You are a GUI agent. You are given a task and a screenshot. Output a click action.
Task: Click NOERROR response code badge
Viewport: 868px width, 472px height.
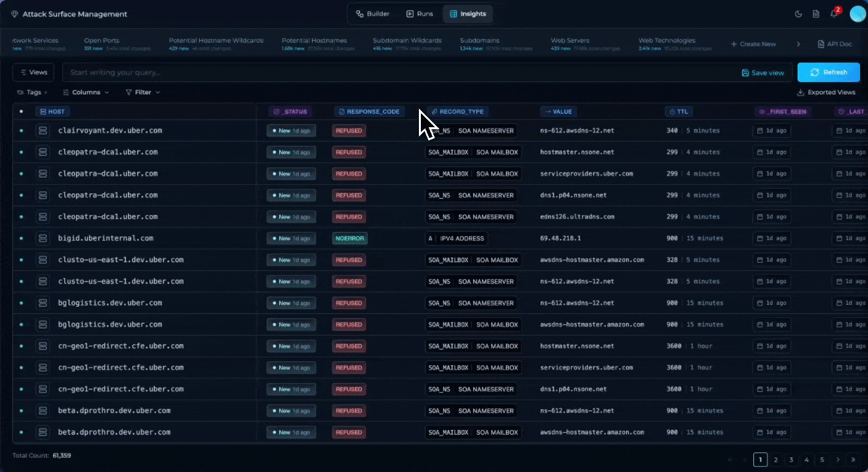tap(350, 239)
